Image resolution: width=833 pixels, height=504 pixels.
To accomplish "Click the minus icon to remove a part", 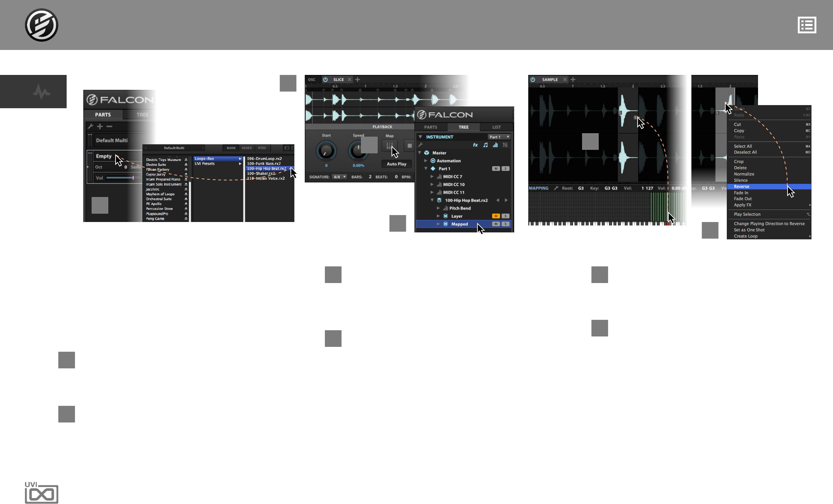I will (109, 127).
